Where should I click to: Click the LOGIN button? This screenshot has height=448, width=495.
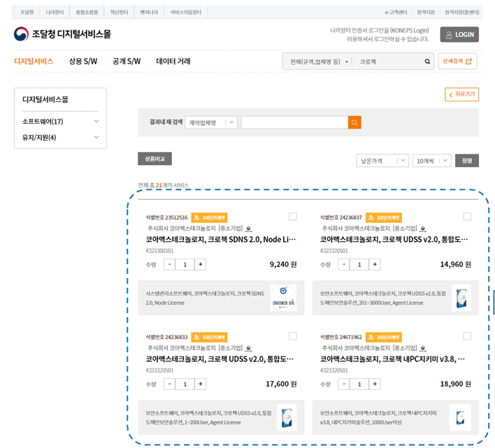click(459, 34)
